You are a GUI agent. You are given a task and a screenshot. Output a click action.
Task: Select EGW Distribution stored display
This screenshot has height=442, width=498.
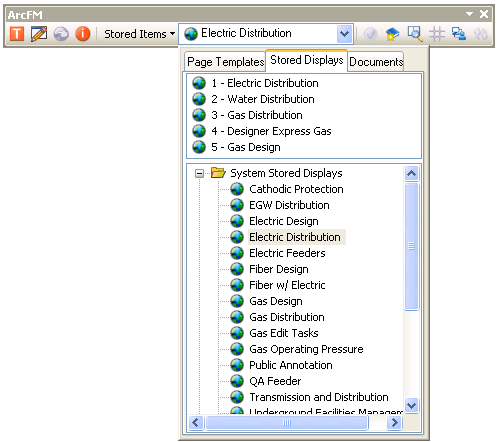pyautogui.click(x=289, y=205)
